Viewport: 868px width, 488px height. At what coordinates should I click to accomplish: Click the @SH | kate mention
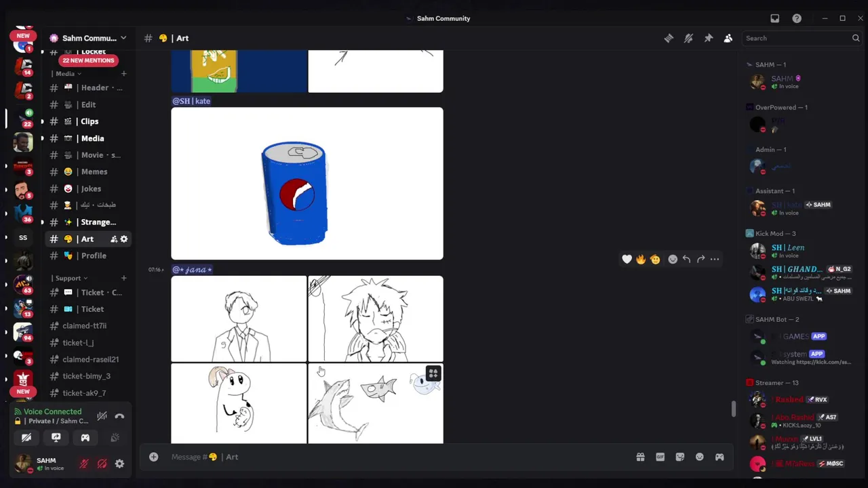191,101
